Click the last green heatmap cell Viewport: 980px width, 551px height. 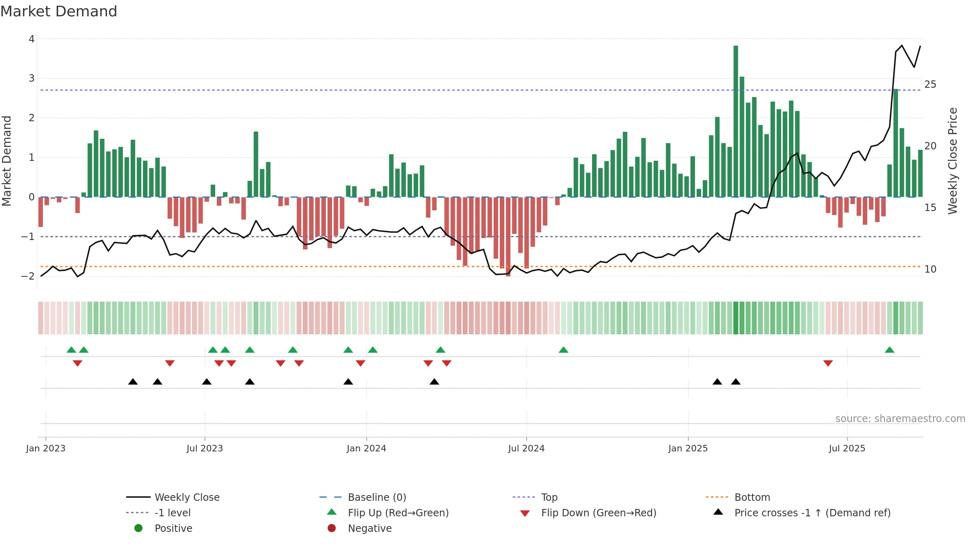click(920, 318)
